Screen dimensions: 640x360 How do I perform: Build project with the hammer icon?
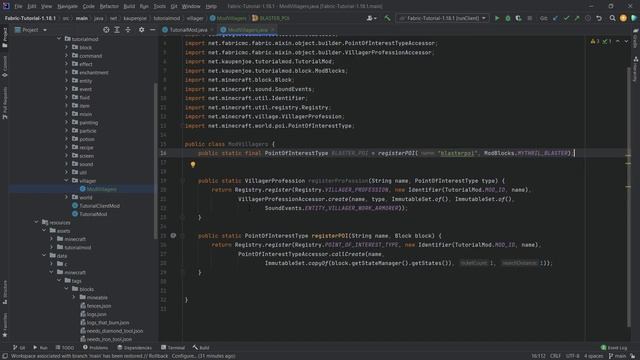[387, 18]
